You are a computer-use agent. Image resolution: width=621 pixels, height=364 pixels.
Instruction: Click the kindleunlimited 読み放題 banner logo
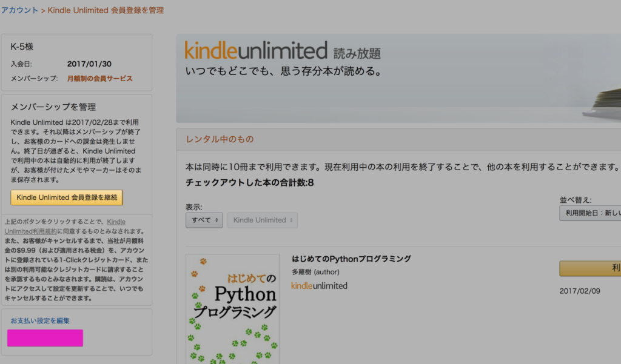[283, 51]
